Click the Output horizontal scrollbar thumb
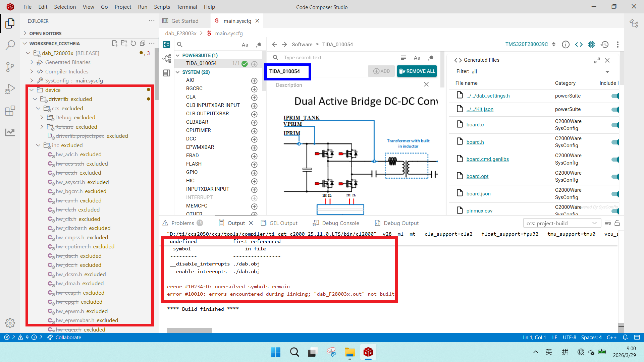 click(190, 330)
